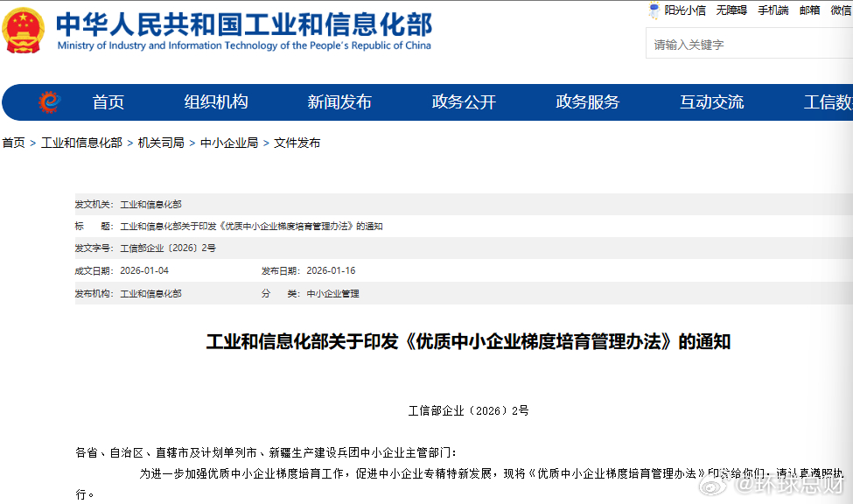Go to 首页 in navigation bar
The height and width of the screenshot is (504, 853).
click(x=108, y=101)
